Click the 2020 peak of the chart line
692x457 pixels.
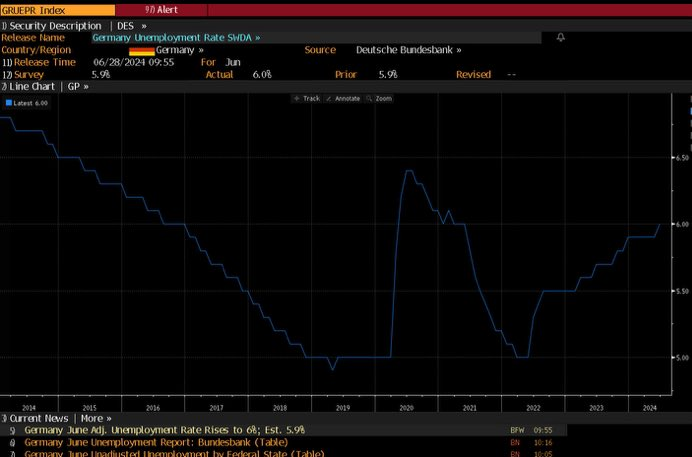tap(409, 170)
